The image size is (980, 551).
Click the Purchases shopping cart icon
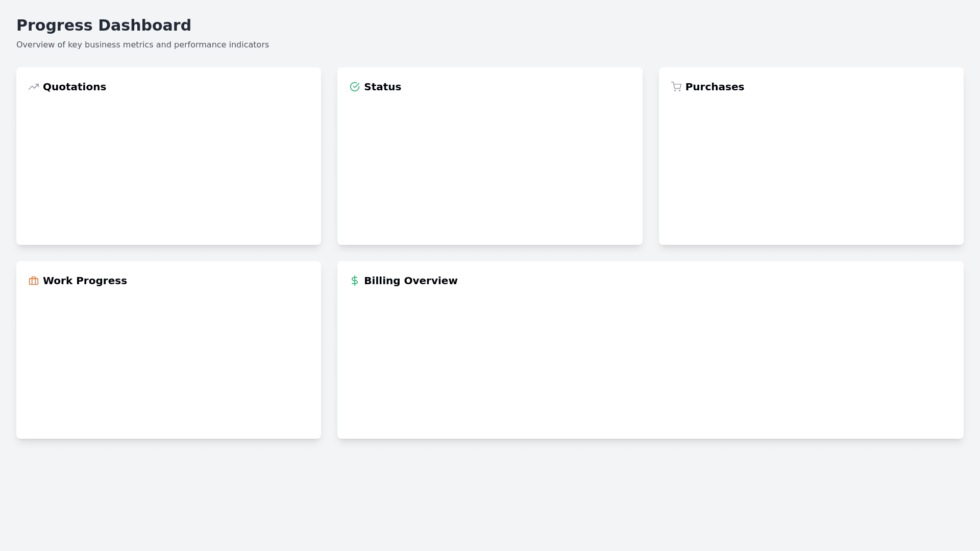pos(676,87)
